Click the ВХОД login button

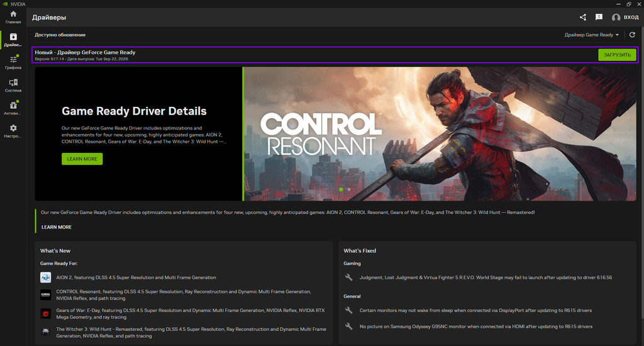631,17
